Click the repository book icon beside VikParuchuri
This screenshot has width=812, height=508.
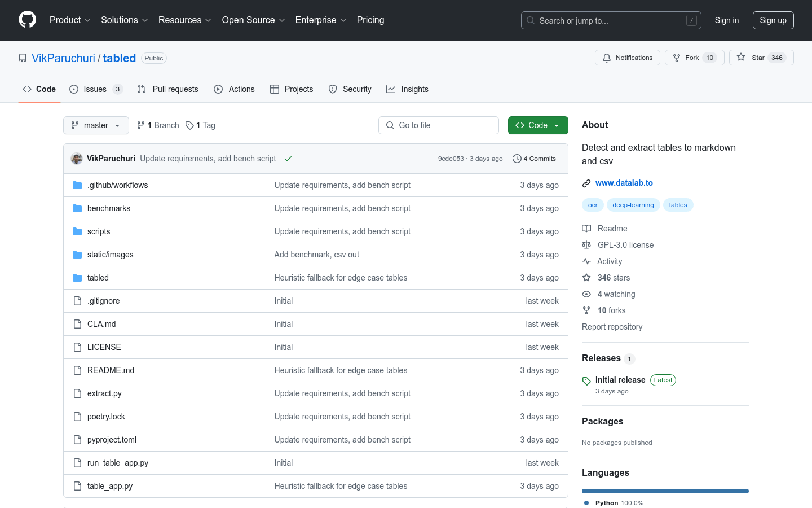click(x=23, y=58)
